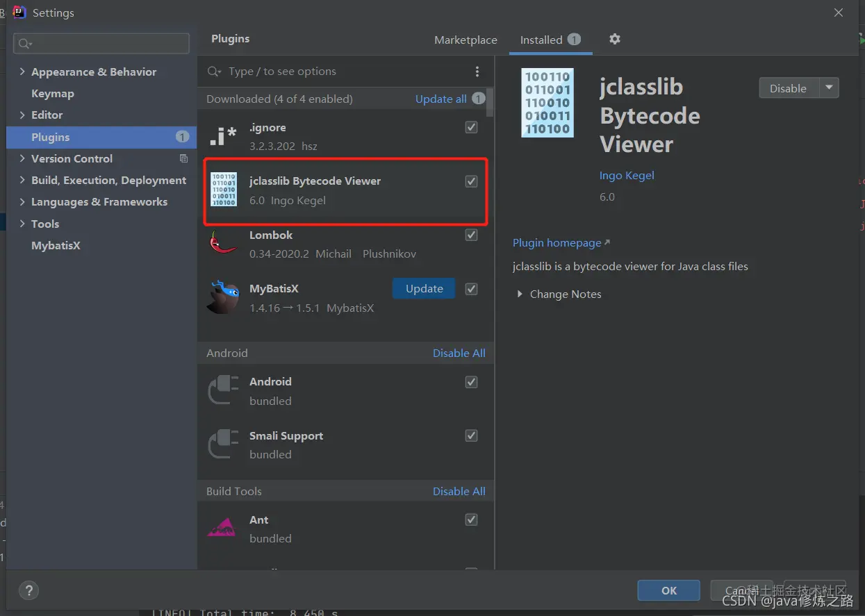Click the '1.4.16 → 1.5.1' version text
This screenshot has width=865, height=616.
pyautogui.click(x=284, y=308)
